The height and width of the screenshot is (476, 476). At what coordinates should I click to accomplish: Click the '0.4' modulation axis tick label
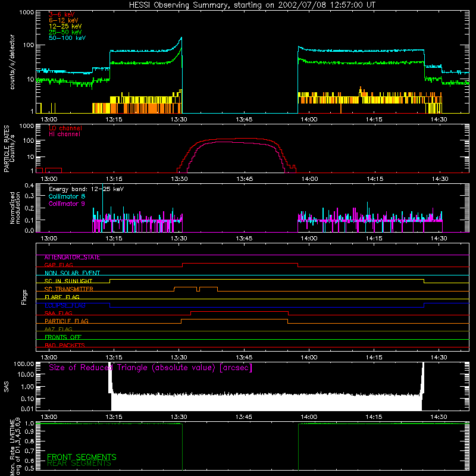(x=29, y=186)
